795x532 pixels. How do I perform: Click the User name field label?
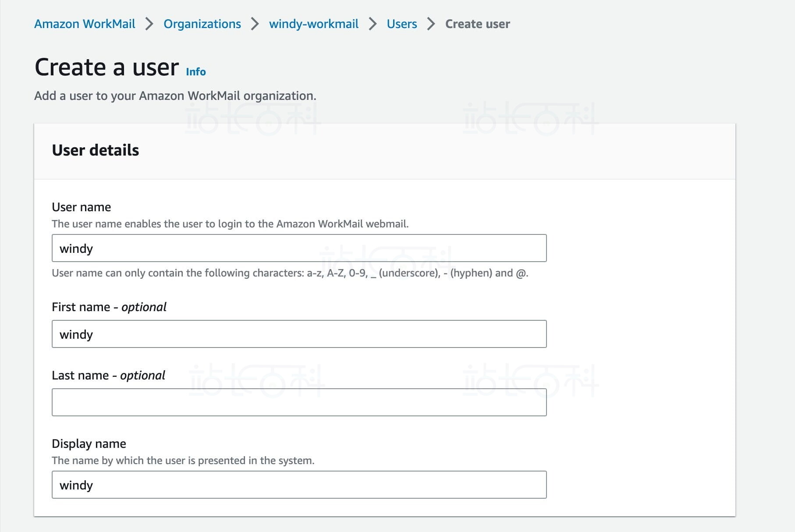coord(81,207)
